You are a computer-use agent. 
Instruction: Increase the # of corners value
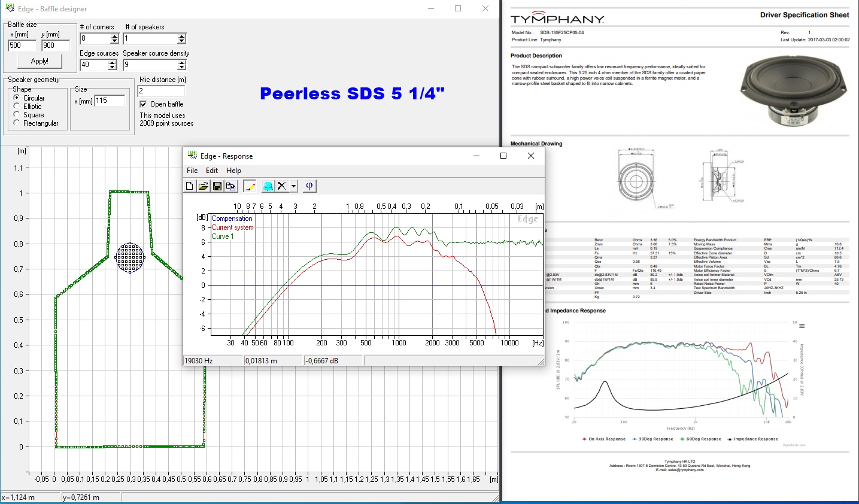pos(115,36)
